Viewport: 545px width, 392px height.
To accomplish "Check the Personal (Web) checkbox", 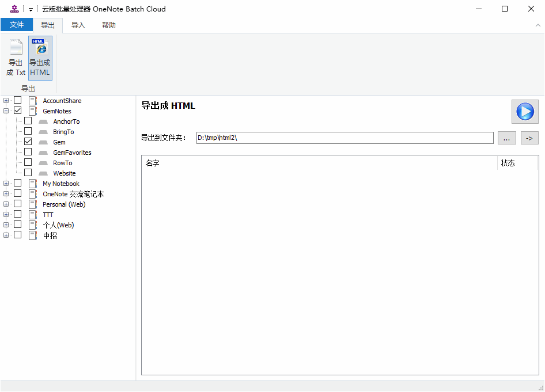I will point(18,204).
